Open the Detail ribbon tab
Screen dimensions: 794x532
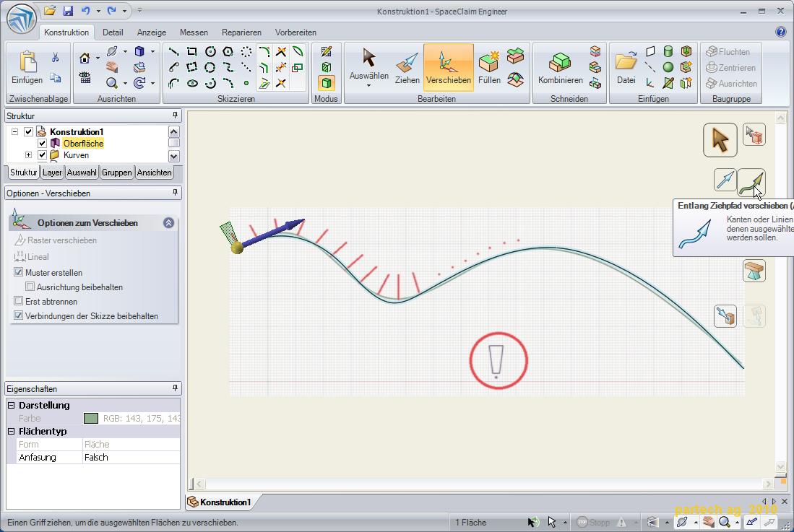[113, 32]
